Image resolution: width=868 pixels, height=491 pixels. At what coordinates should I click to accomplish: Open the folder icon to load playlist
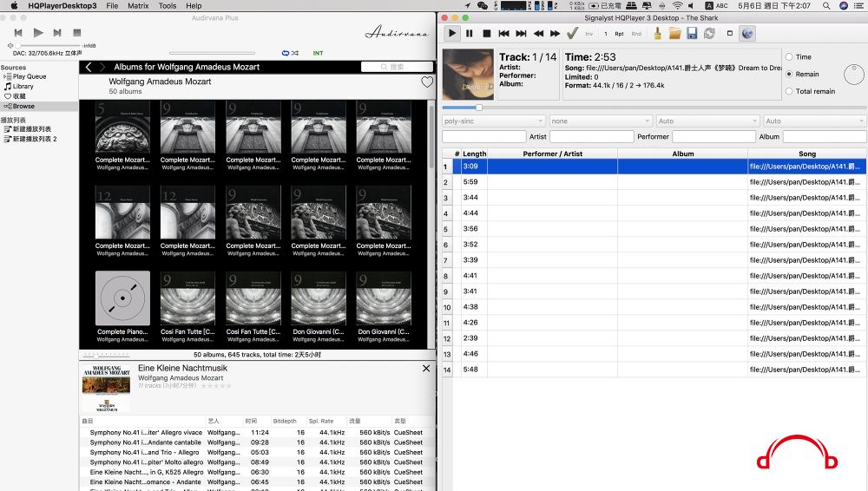(x=674, y=34)
